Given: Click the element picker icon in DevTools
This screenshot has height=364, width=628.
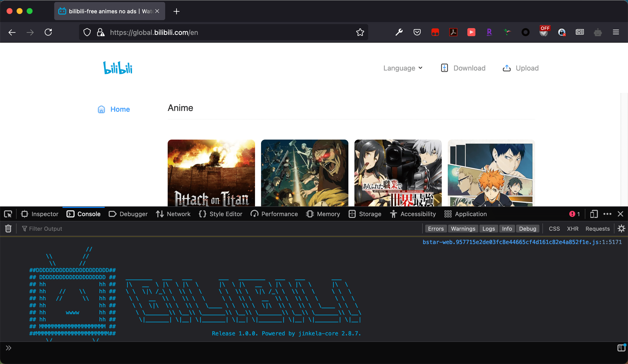Looking at the screenshot, I should tap(8, 214).
